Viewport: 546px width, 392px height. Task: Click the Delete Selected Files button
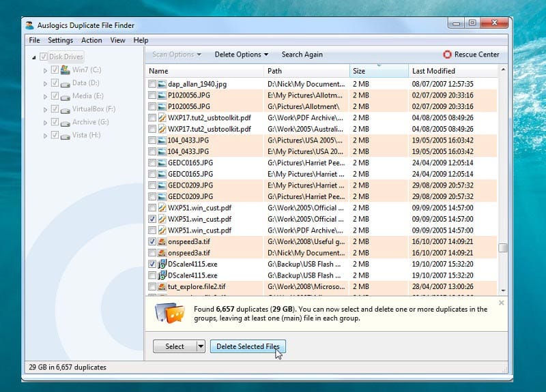[248, 346]
